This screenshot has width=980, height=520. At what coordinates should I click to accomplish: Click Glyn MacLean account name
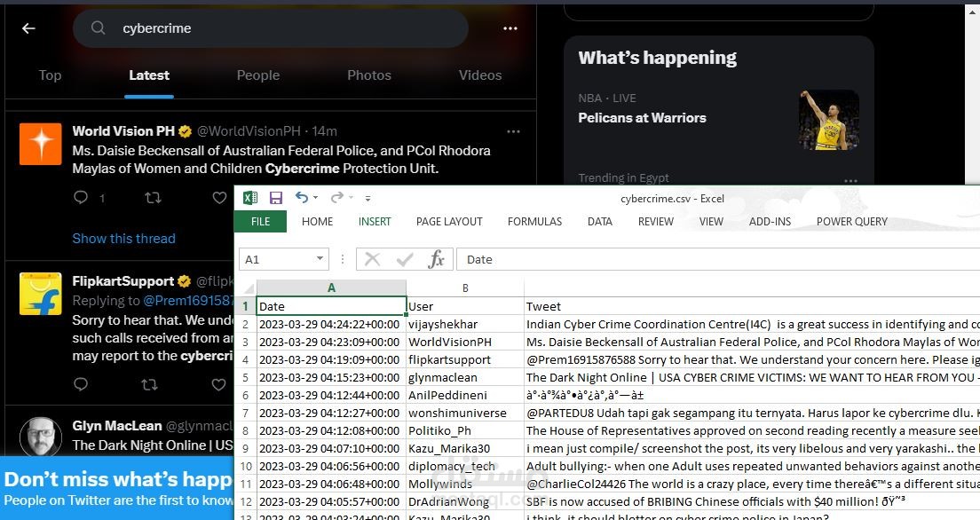tap(117, 426)
